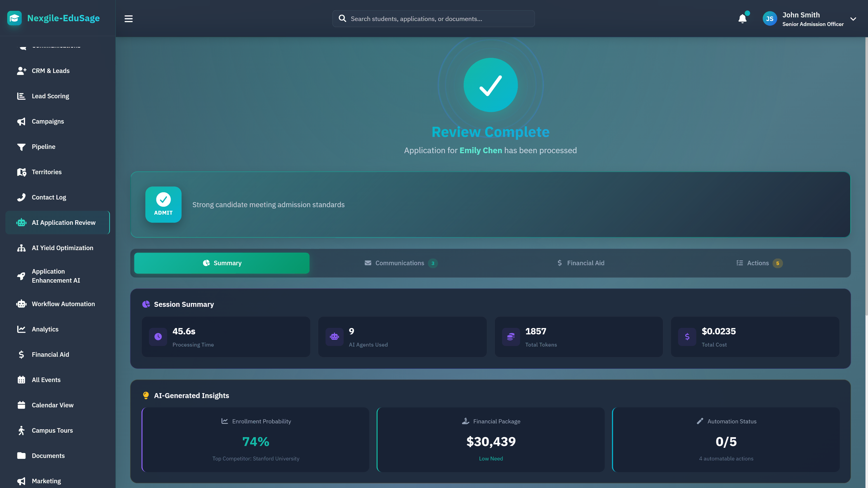The height and width of the screenshot is (488, 868).
Task: Open Lead Scoring from sidebar
Action: (50, 96)
